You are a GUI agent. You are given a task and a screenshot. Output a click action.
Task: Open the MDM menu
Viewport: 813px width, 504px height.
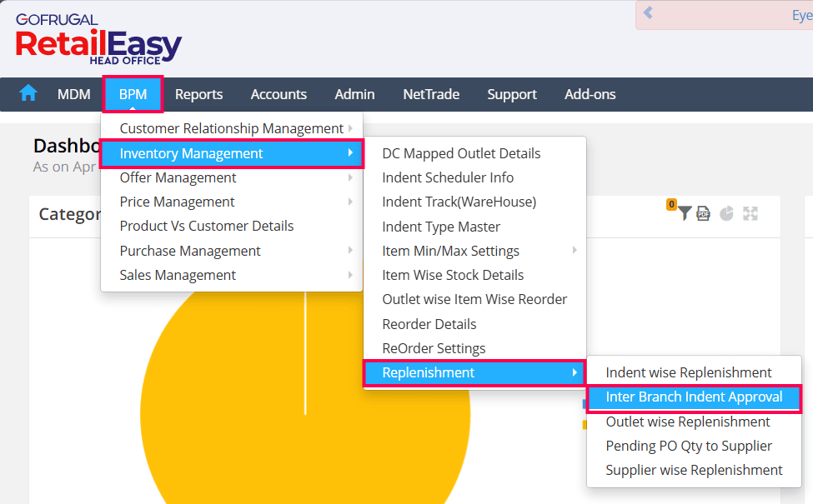click(x=73, y=94)
